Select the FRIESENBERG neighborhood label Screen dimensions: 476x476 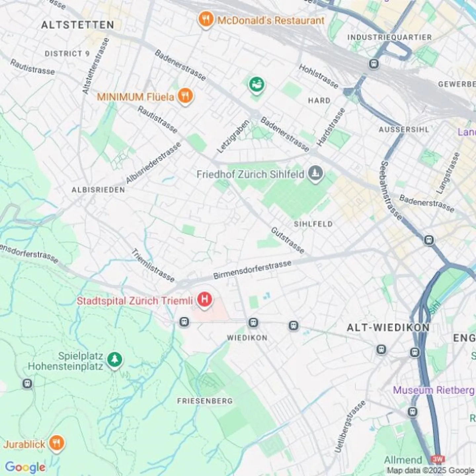point(205,401)
